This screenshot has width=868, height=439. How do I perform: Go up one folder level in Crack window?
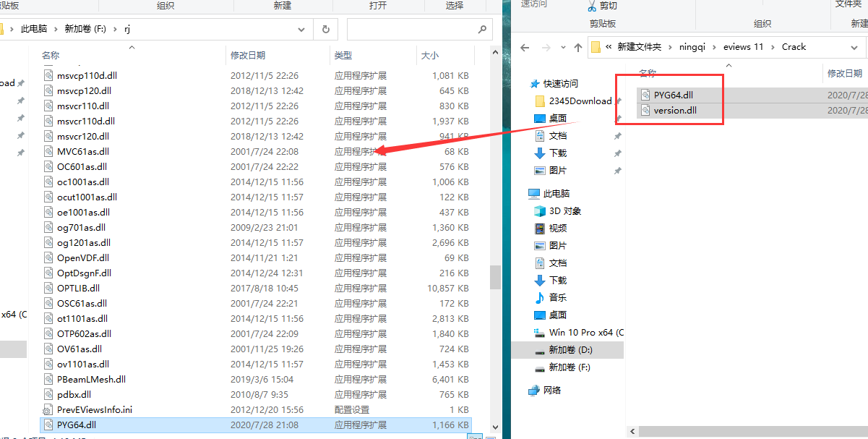pyautogui.click(x=577, y=47)
